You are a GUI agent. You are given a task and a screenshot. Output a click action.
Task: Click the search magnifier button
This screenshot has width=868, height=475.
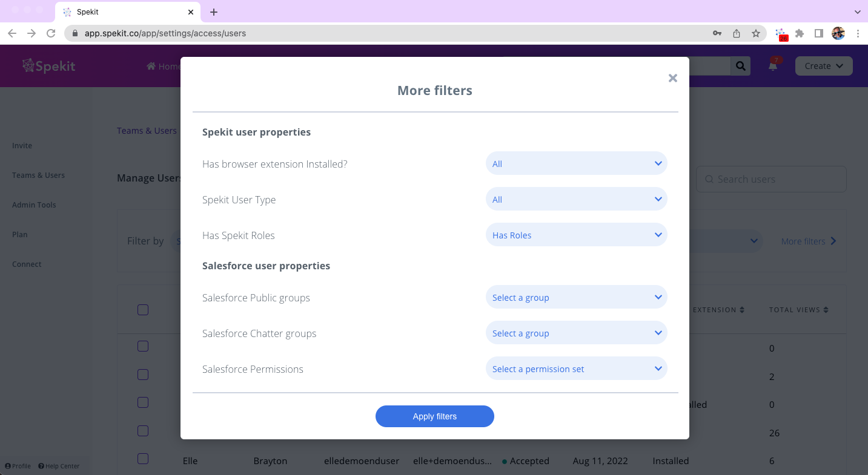point(740,66)
